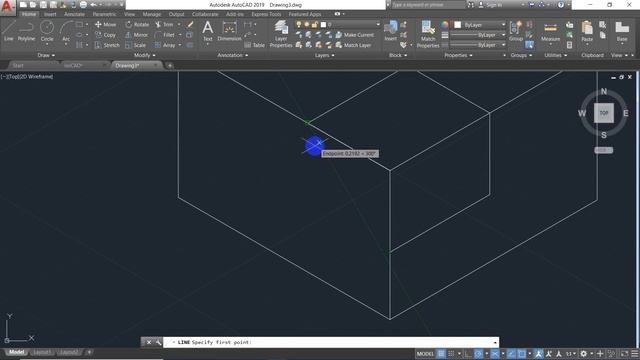
Task: Open the Insert ribbon tab
Action: pyautogui.click(x=50, y=14)
